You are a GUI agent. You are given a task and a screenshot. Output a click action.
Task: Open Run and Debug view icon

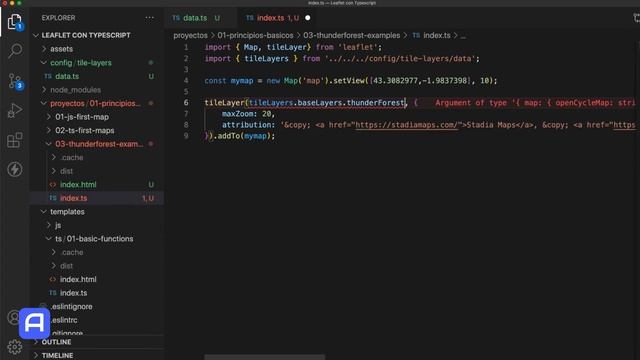pos(15,111)
